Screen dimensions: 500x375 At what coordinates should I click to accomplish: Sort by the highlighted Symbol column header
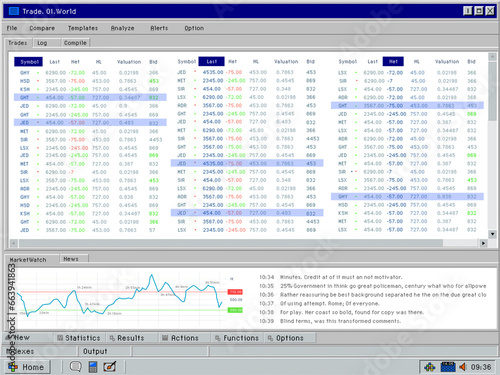tap(28, 62)
